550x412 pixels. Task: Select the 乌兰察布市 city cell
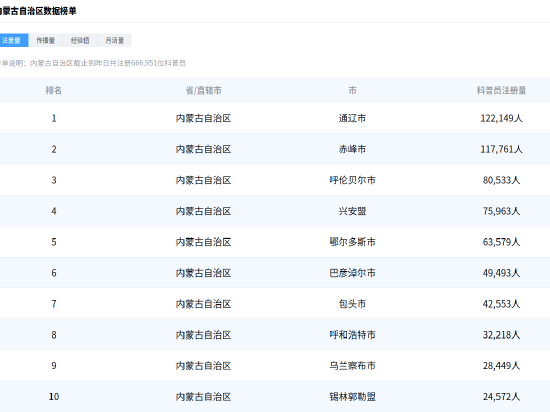[x=353, y=366]
